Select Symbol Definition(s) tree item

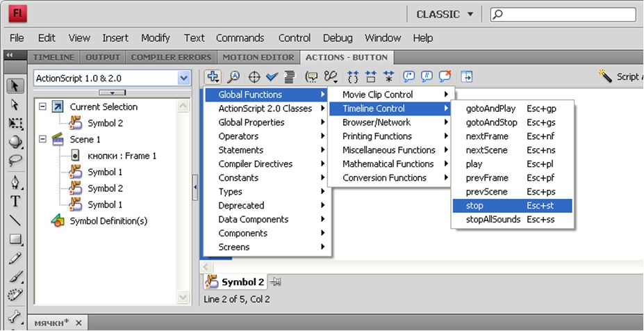coord(108,221)
